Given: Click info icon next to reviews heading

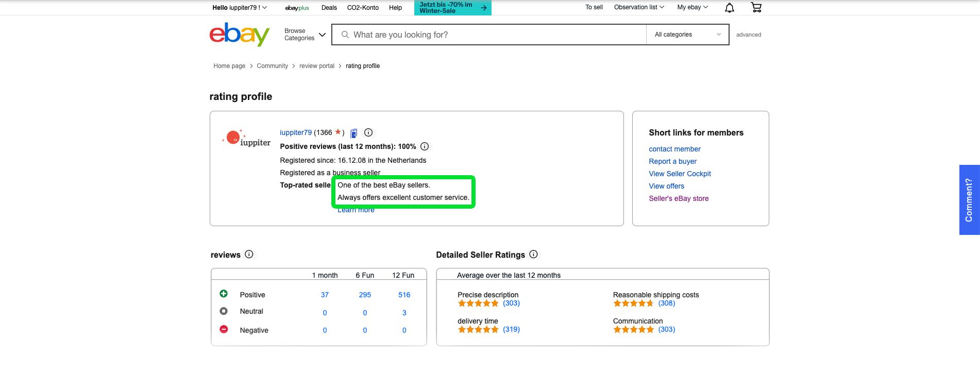Looking at the screenshot, I should [249, 255].
